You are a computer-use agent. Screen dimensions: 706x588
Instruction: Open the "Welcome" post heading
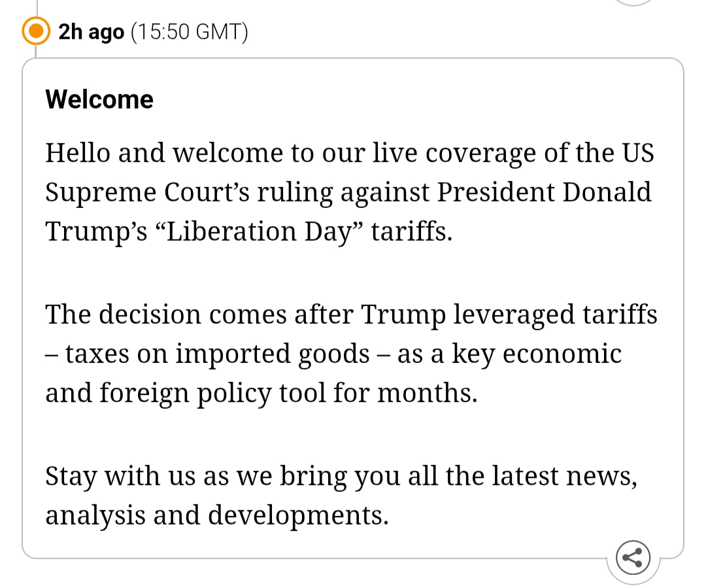click(99, 99)
